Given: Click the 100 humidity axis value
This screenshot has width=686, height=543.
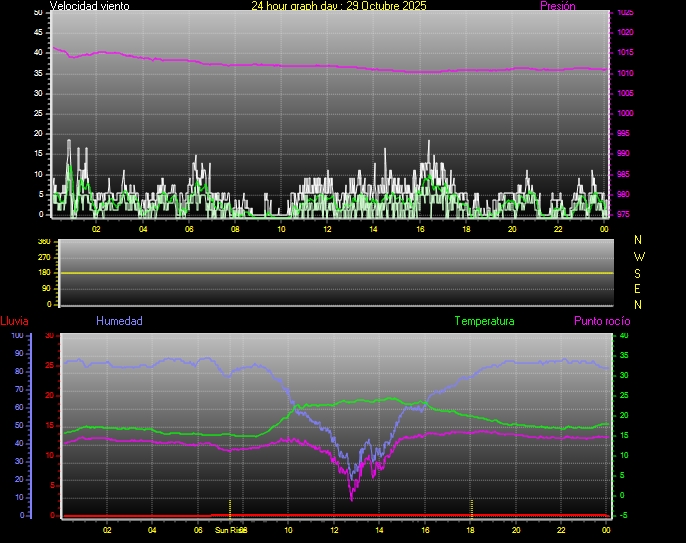Looking at the screenshot, I should click(x=17, y=335).
